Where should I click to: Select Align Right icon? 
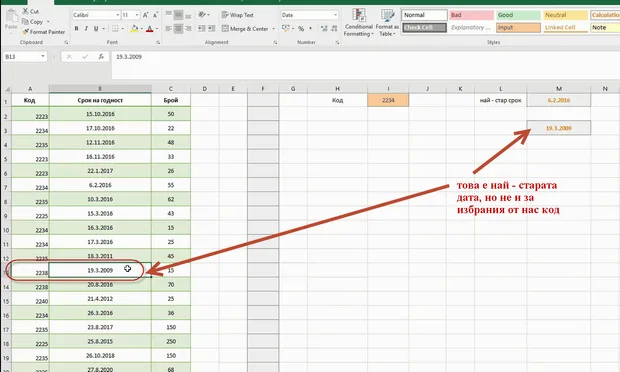(188, 28)
